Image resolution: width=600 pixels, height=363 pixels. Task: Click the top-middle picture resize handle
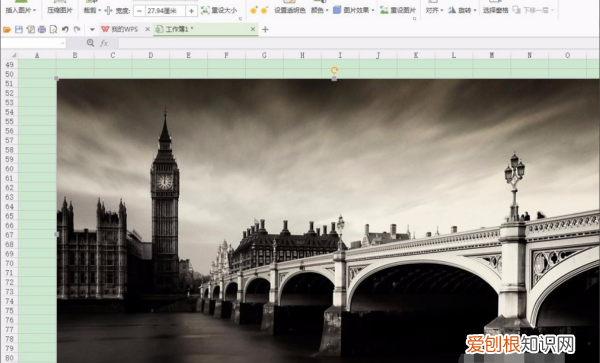click(x=334, y=78)
